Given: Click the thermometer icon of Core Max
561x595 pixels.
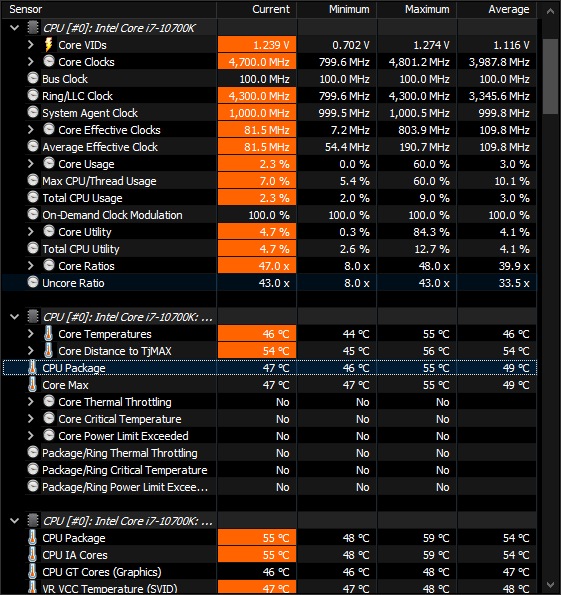Looking at the screenshot, I should (33, 384).
